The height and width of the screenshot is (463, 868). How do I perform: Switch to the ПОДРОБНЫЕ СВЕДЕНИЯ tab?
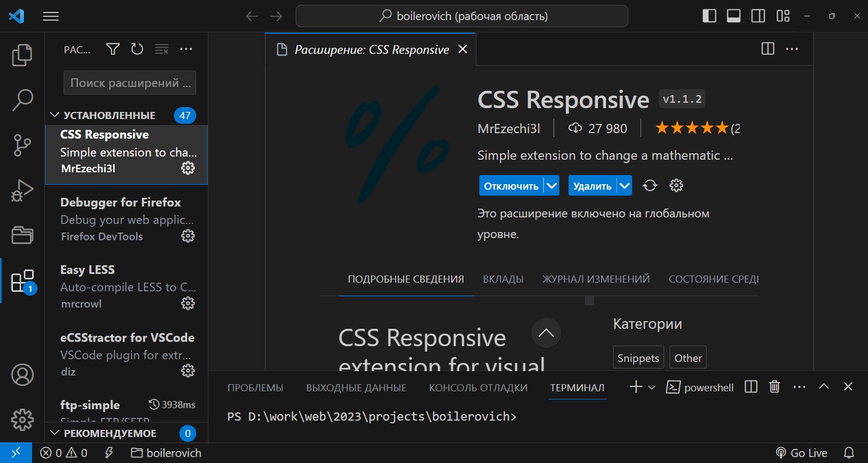point(406,279)
